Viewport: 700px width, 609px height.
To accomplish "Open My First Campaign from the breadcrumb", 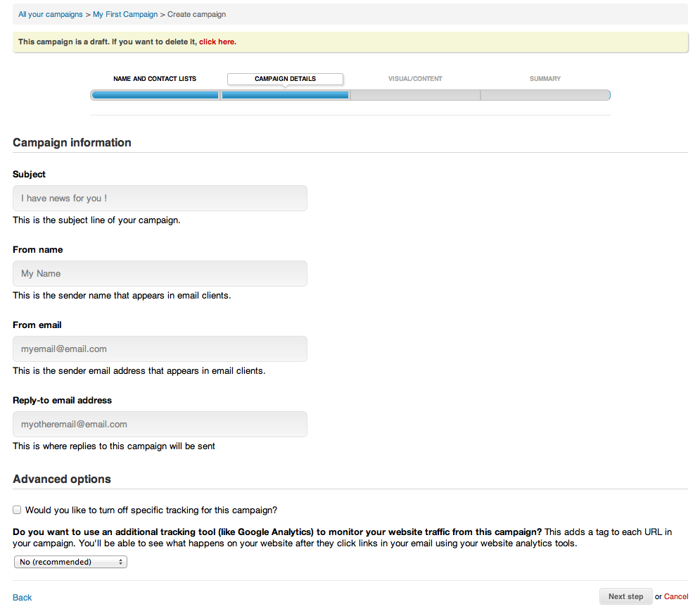I will coord(125,14).
